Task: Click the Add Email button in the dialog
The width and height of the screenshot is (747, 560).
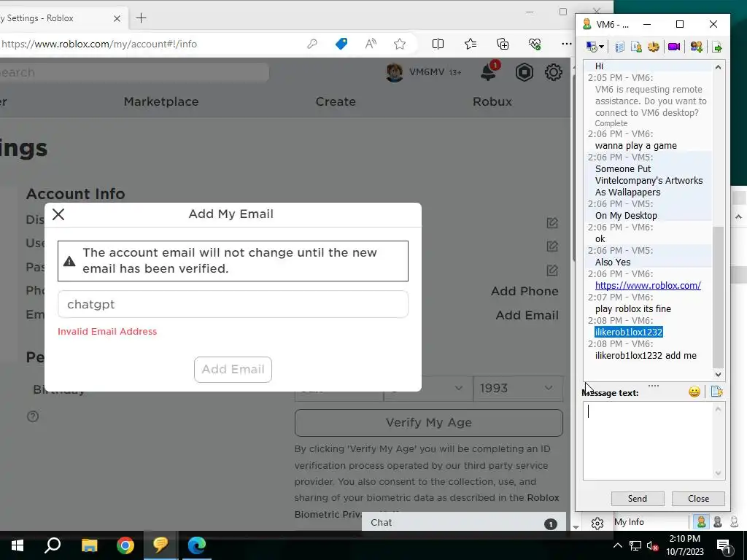Action: (233, 370)
